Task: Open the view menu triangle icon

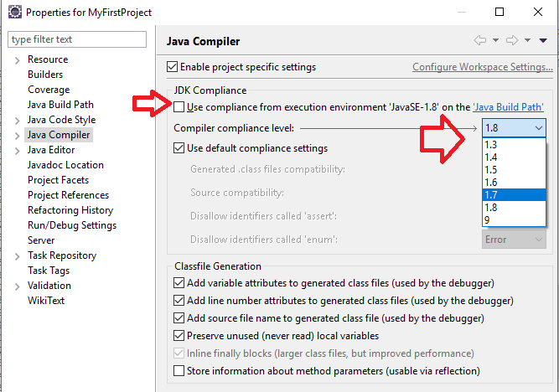Action: (x=543, y=41)
